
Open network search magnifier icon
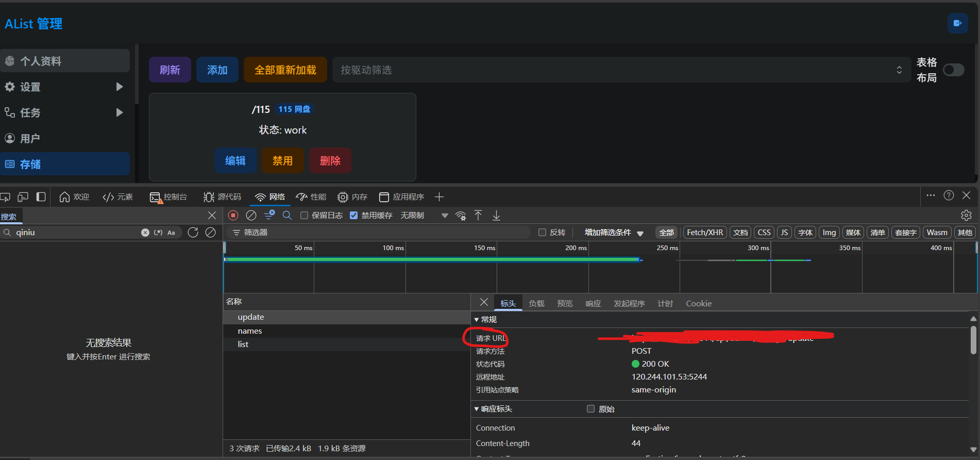(x=288, y=216)
